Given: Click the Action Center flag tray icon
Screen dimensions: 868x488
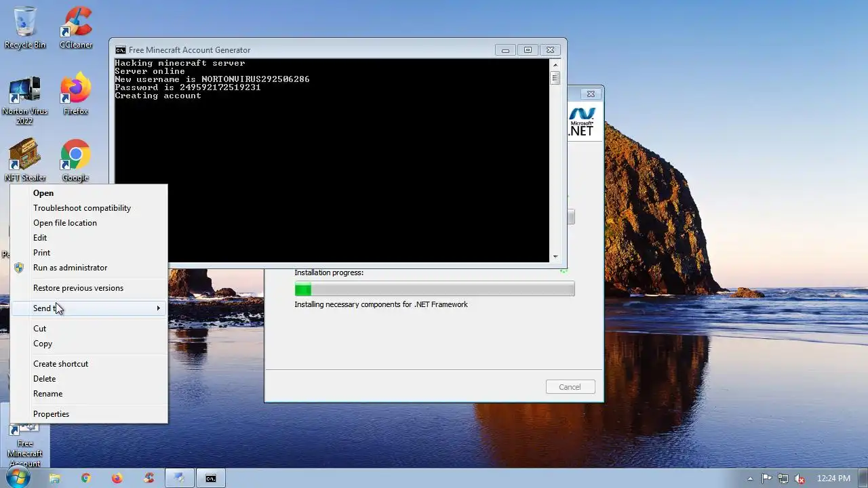Looking at the screenshot, I should tap(767, 479).
